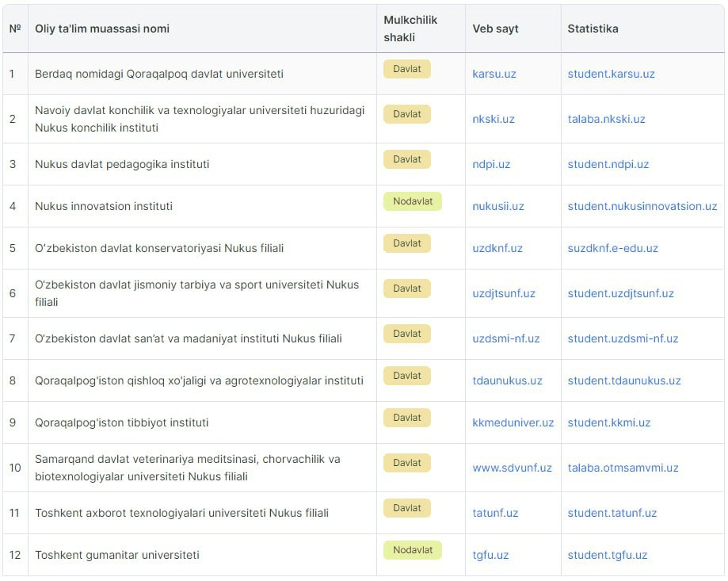Select 'Nukus innovatsion instituti' name cell
728x581 pixels.
(x=202, y=206)
